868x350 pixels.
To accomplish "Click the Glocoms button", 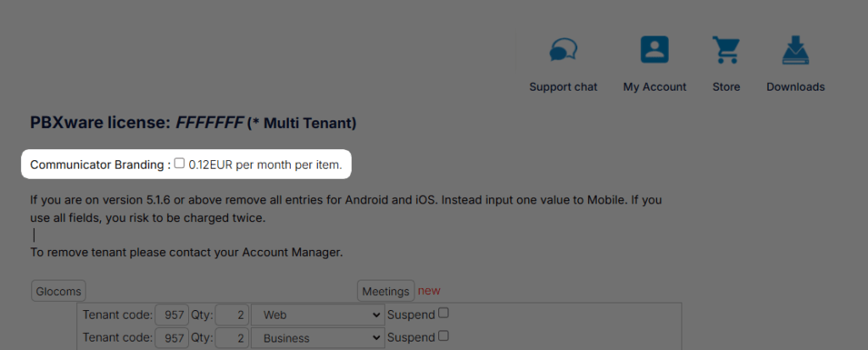I will (x=58, y=291).
